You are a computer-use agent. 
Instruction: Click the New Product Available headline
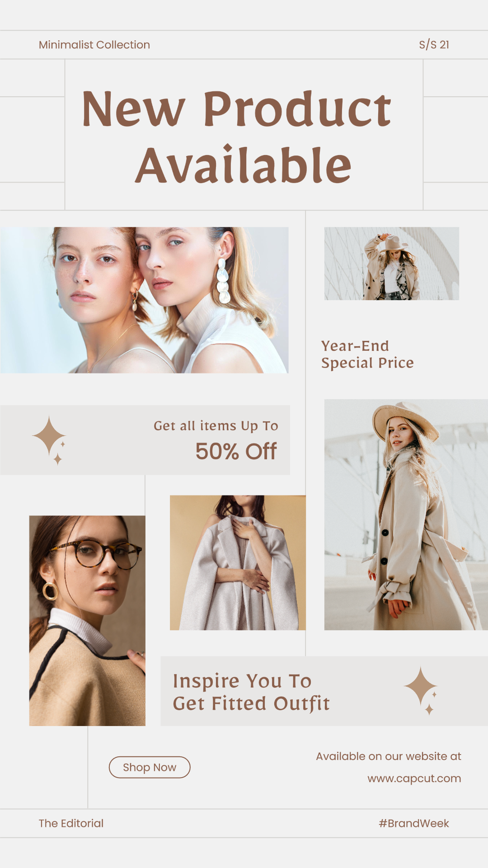coord(237,137)
